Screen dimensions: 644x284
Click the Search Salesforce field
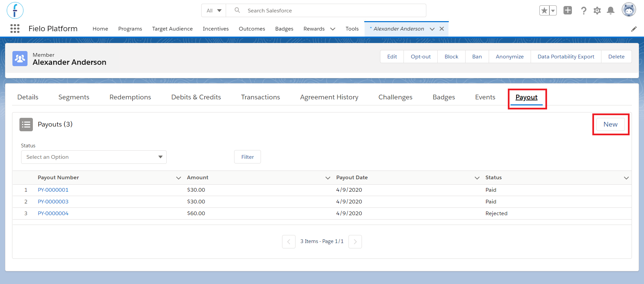[326, 10]
